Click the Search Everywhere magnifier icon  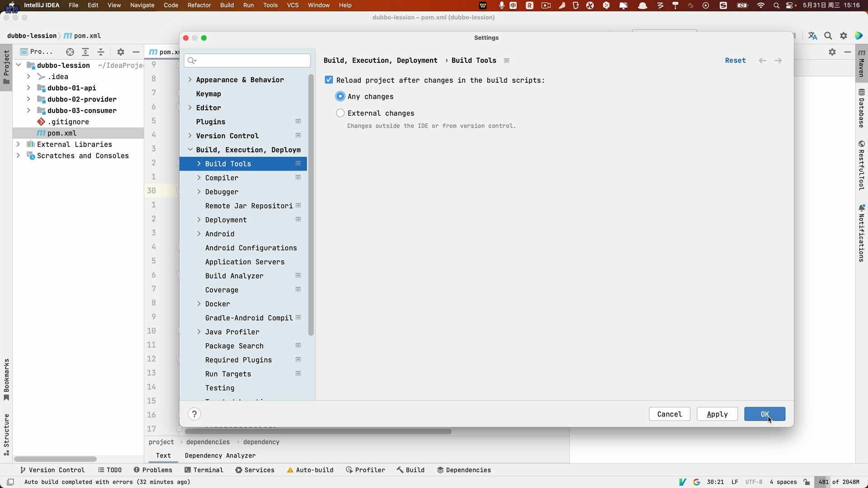click(828, 36)
